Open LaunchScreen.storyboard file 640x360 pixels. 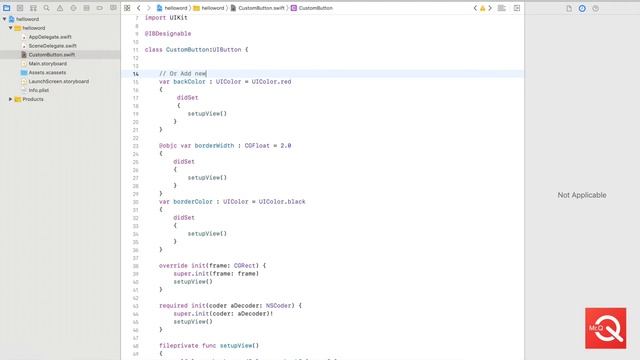point(58,81)
